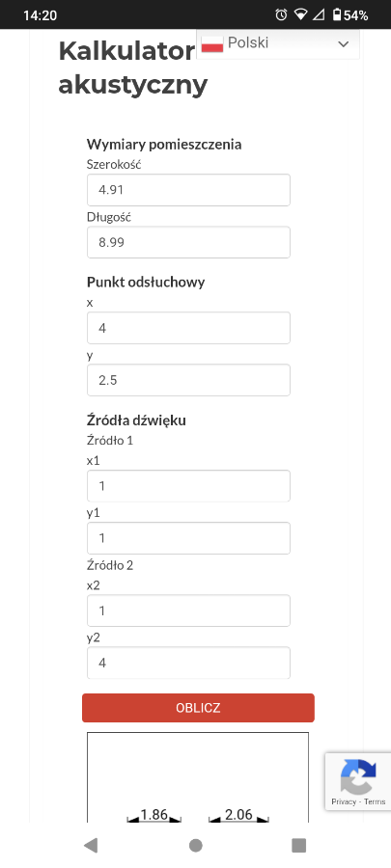Select the Punkt odsłuchowy y field
This screenshot has width=391, height=868.
[x=188, y=380]
